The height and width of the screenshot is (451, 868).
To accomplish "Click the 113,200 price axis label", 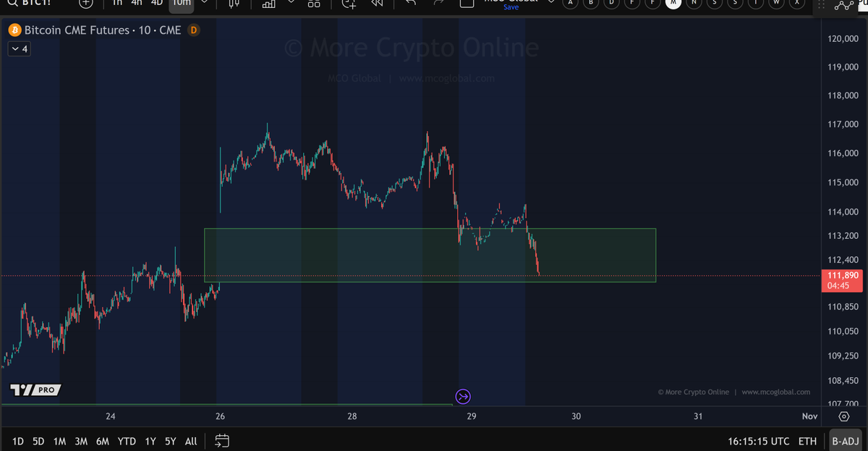I will tap(842, 236).
